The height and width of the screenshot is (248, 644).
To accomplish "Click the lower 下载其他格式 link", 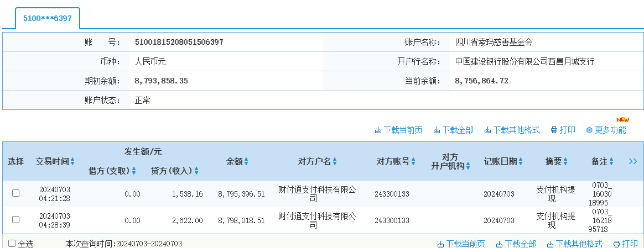I will [579, 244].
